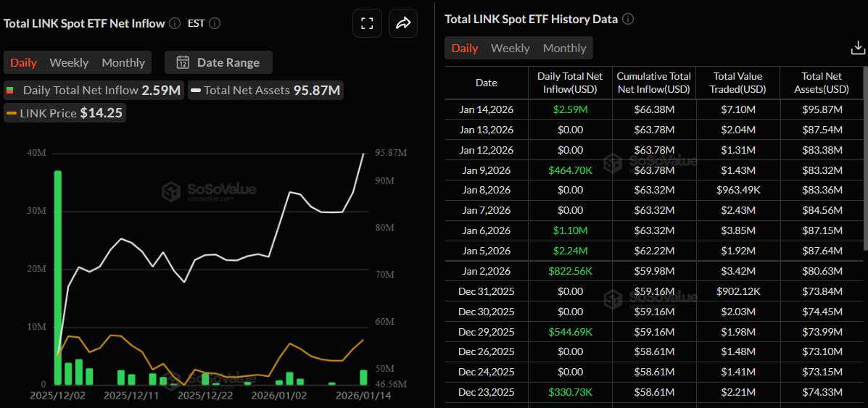Download history data via download icon
Viewport: 868px width, 408px height.
[x=857, y=48]
